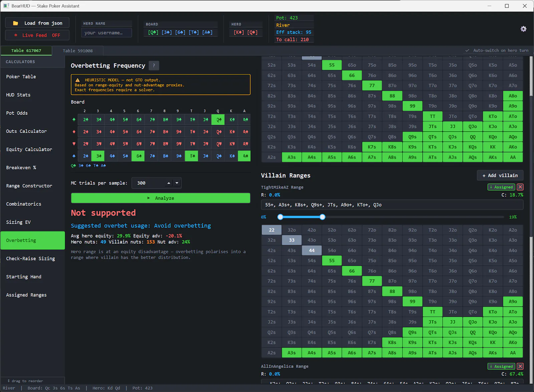
Task: Click the Analyze button
Action: 161,198
